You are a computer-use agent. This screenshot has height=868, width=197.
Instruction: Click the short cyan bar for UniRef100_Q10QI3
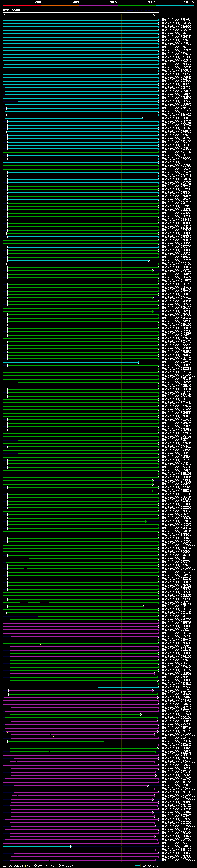pyautogui.click(x=74, y=118)
